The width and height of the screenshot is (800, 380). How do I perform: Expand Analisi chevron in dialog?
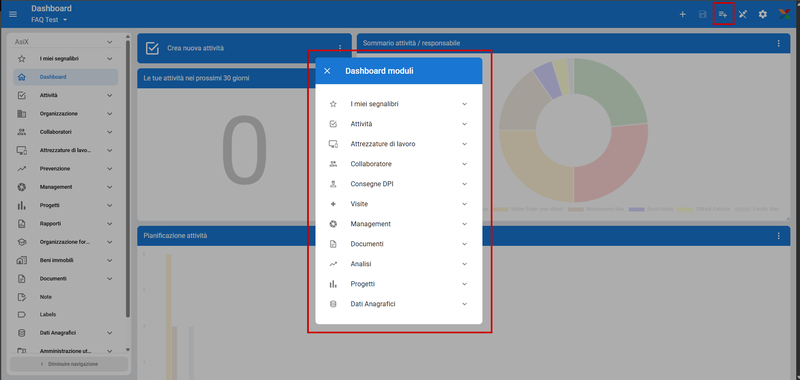(464, 264)
